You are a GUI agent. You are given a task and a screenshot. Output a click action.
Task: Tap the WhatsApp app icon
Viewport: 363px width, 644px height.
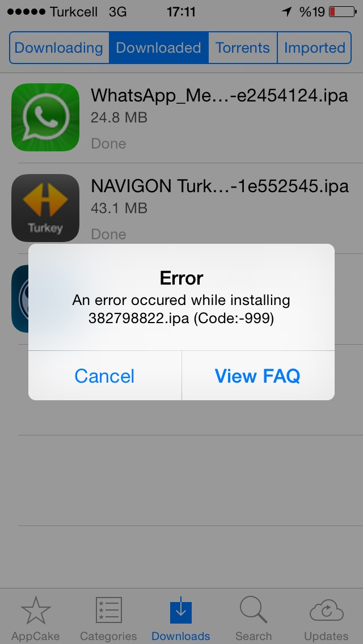[45, 117]
